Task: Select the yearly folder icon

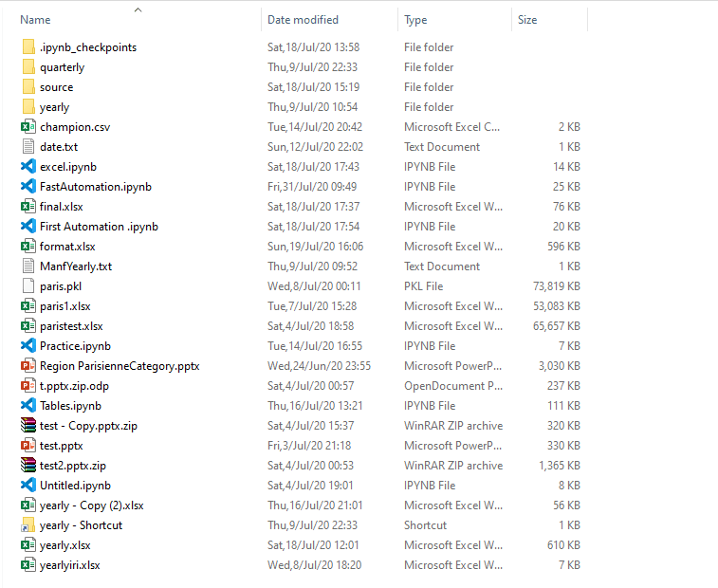Action: click(x=28, y=107)
